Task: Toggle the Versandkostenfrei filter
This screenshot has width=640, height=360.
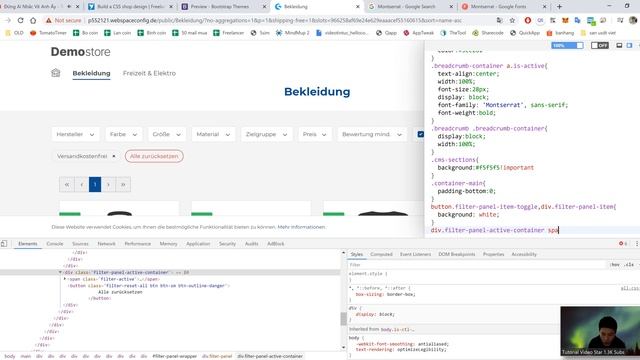Action: pyautogui.click(x=86, y=156)
